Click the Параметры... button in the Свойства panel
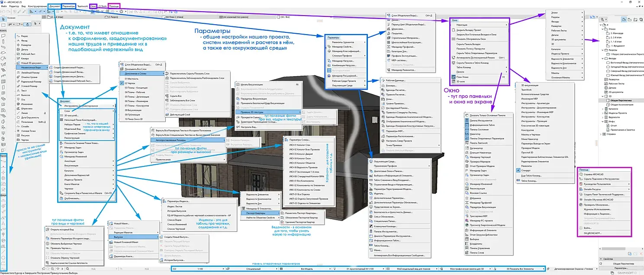Image resolution: width=644 pixels, height=275 pixels. [621, 269]
